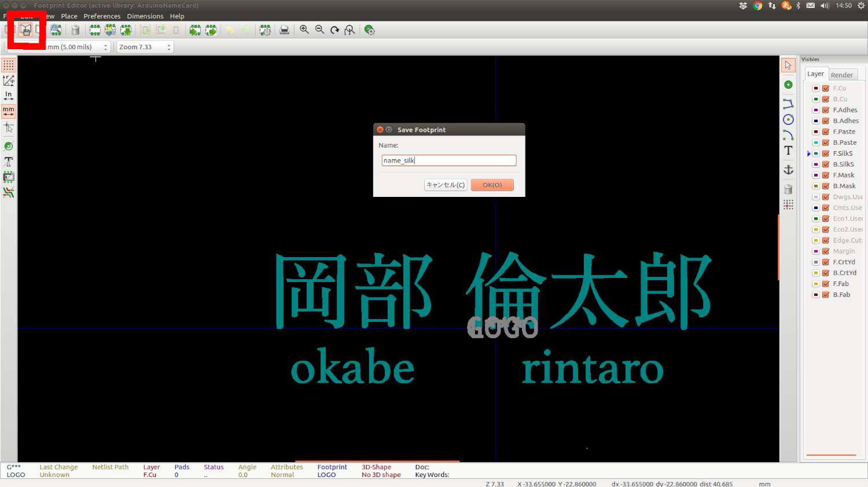Set the footprint anchor point

(x=788, y=170)
